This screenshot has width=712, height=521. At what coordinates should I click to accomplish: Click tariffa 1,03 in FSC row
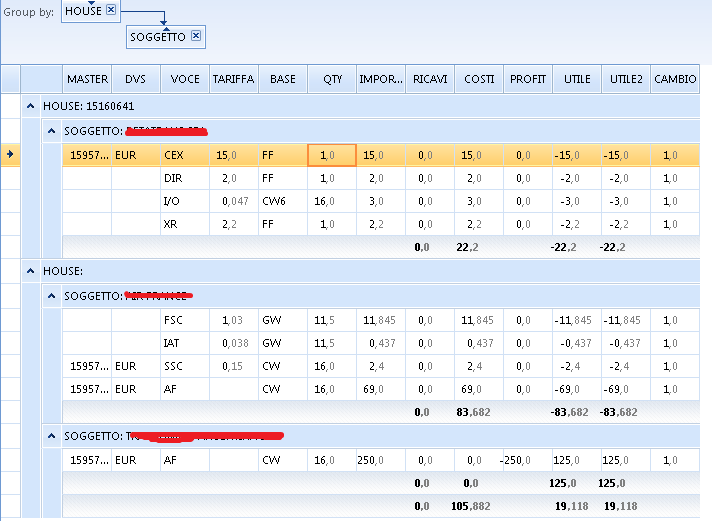[234, 320]
